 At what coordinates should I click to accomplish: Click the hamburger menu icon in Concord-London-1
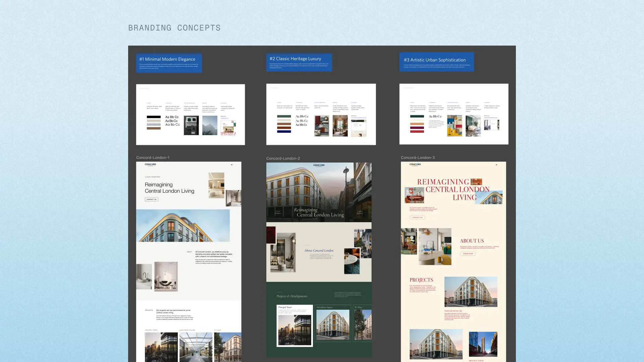tap(231, 165)
